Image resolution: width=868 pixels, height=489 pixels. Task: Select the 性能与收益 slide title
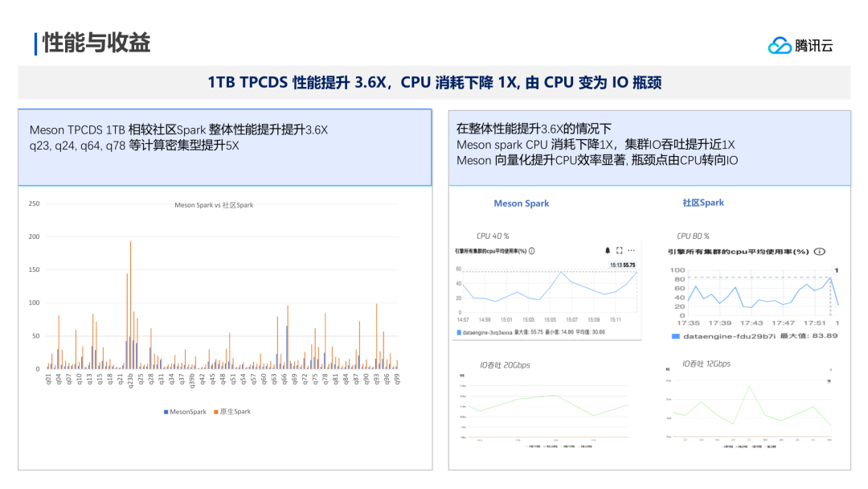(x=97, y=43)
